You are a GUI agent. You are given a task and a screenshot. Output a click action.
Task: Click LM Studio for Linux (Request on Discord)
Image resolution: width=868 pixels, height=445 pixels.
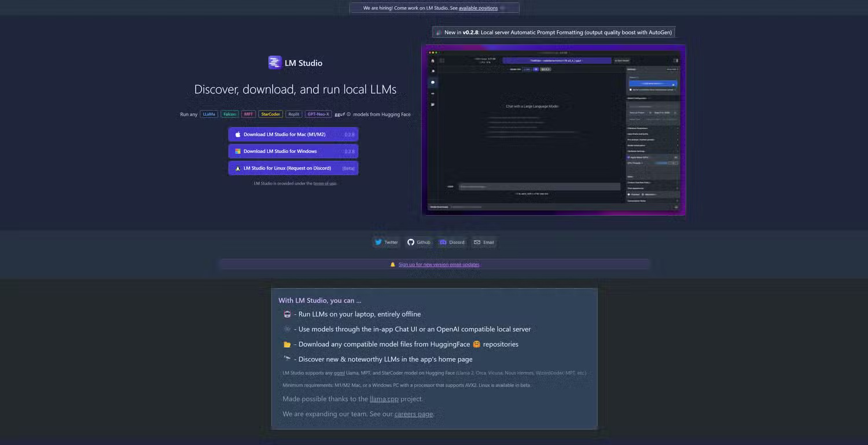tap(293, 168)
